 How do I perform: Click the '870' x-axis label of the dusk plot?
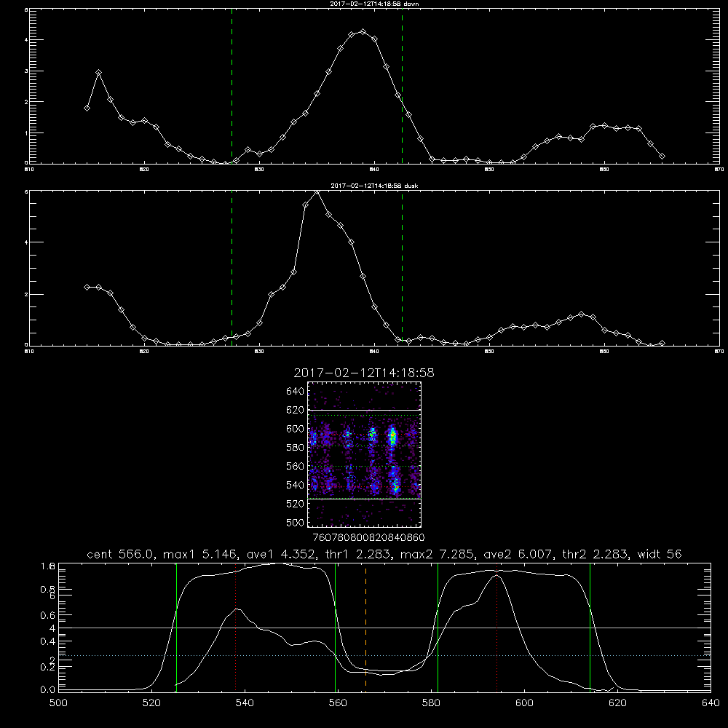[719, 352]
